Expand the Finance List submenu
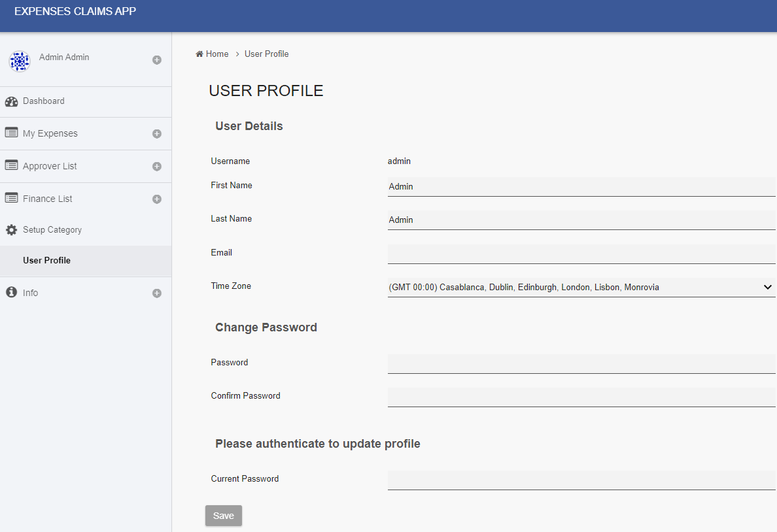The width and height of the screenshot is (777, 532). click(157, 199)
